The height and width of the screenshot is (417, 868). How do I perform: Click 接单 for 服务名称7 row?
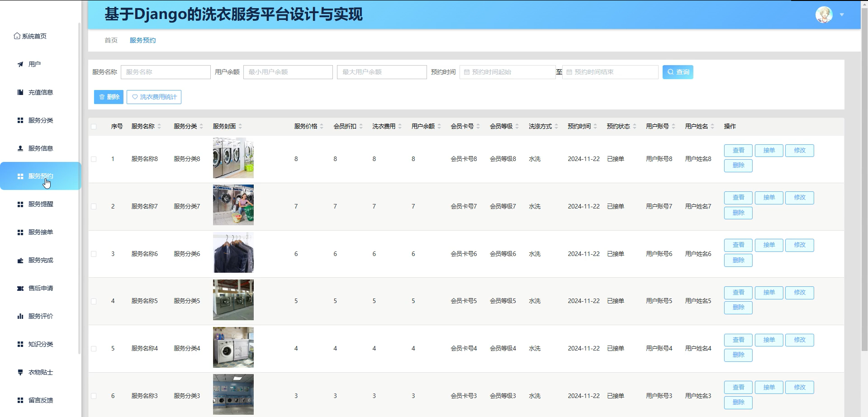click(769, 198)
